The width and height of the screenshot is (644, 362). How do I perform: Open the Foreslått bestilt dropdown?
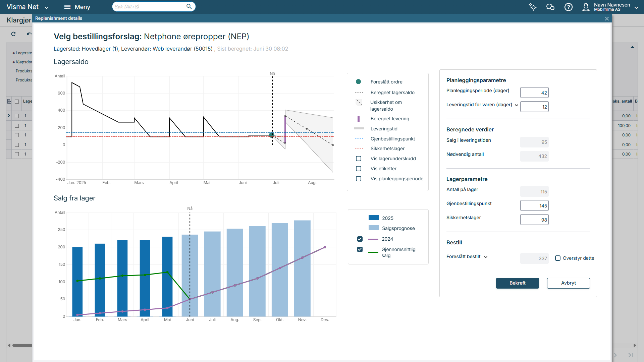tap(486, 257)
